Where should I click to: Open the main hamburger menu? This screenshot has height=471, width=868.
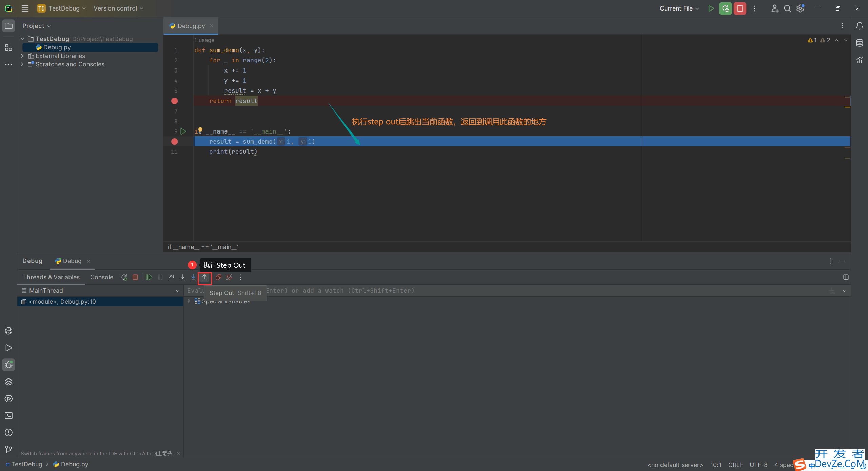click(x=25, y=8)
